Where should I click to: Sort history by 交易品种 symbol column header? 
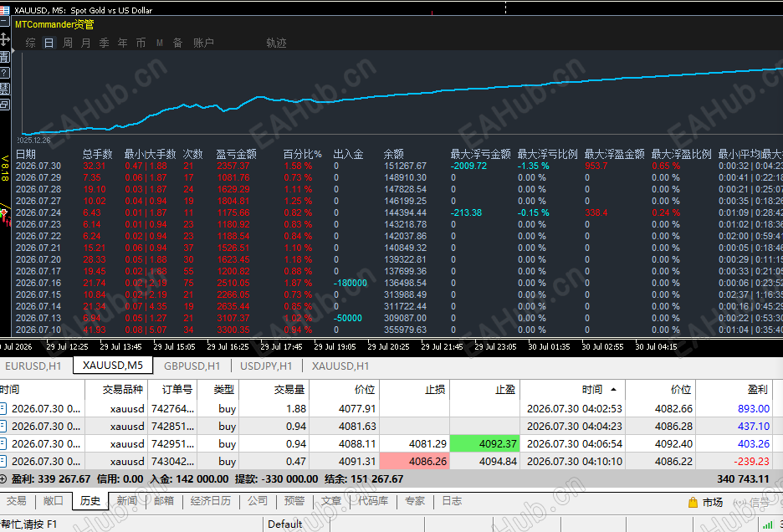click(x=116, y=390)
